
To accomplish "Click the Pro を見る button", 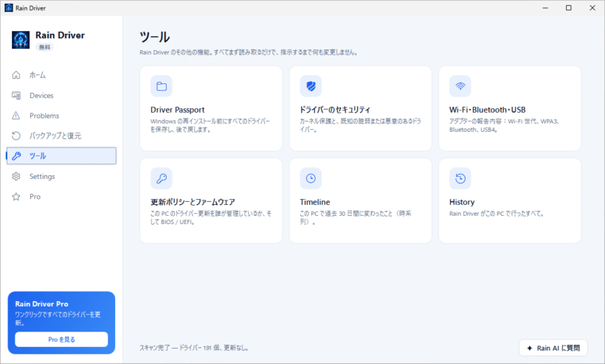I will pos(61,340).
